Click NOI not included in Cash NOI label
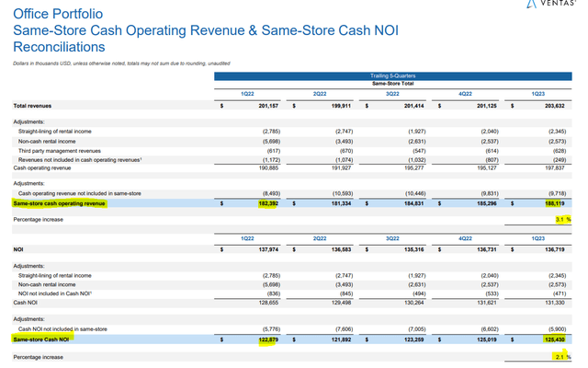Viewport: 588px width, 368px height. click(56, 293)
